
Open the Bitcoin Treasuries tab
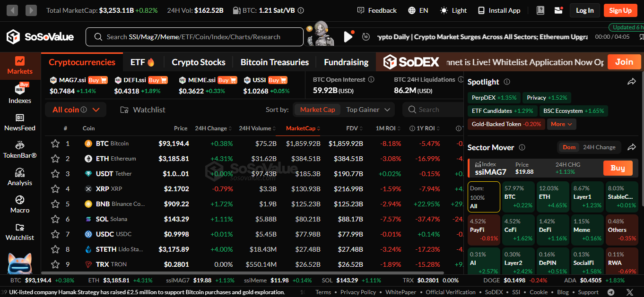[274, 62]
